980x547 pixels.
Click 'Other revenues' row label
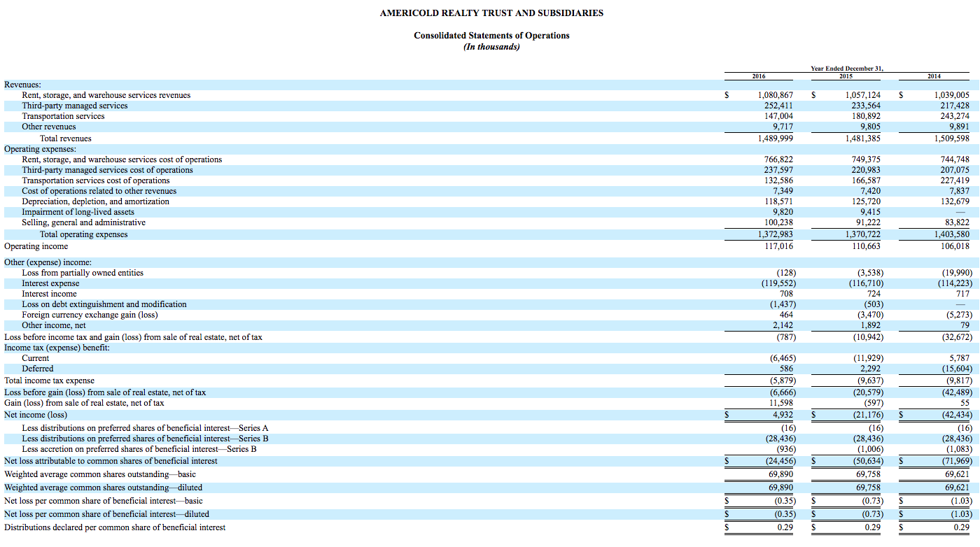pyautogui.click(x=49, y=127)
